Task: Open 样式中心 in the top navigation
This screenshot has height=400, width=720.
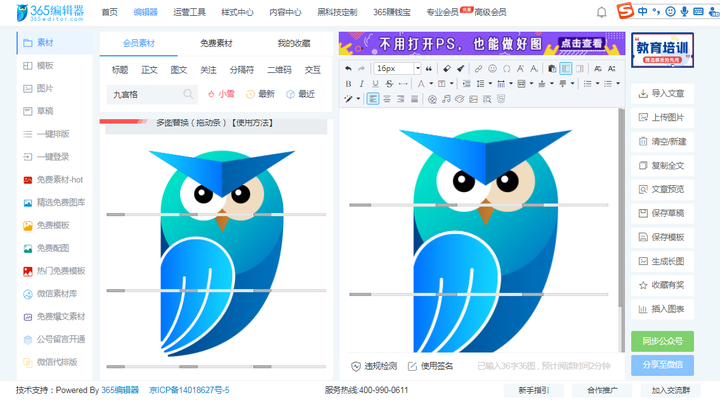Action: (x=237, y=12)
